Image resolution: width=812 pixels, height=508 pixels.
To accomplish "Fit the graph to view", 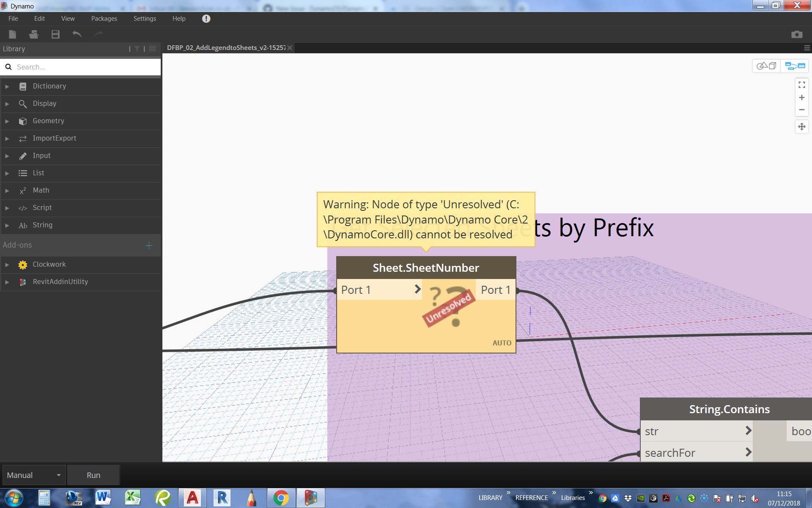I will point(802,85).
